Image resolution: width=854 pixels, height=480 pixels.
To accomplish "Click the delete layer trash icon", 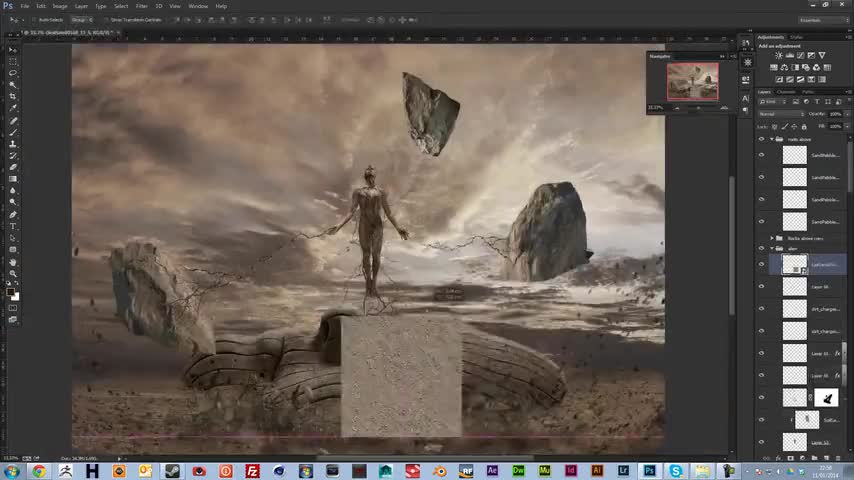I will click(838, 458).
